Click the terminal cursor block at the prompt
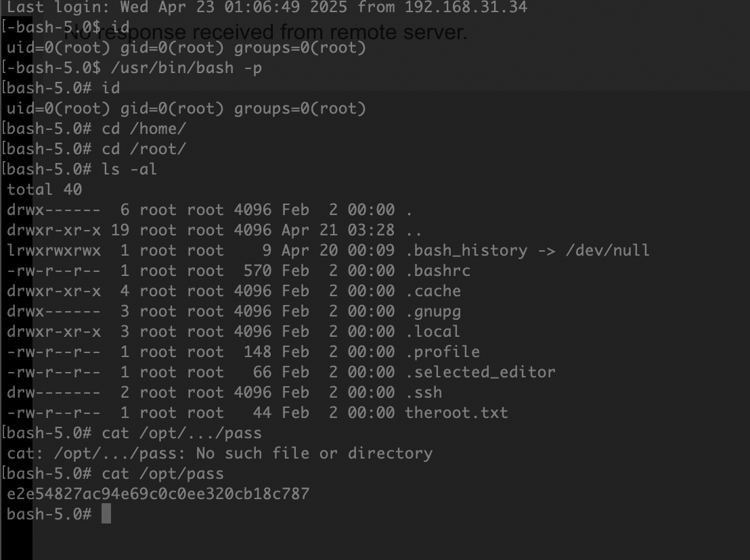The width and height of the screenshot is (750, 560). (x=106, y=513)
